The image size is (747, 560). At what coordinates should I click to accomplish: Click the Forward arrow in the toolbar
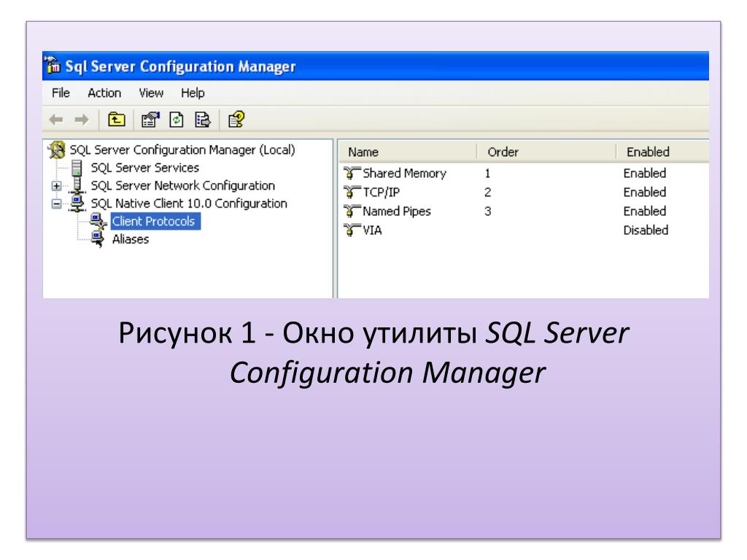(82, 120)
